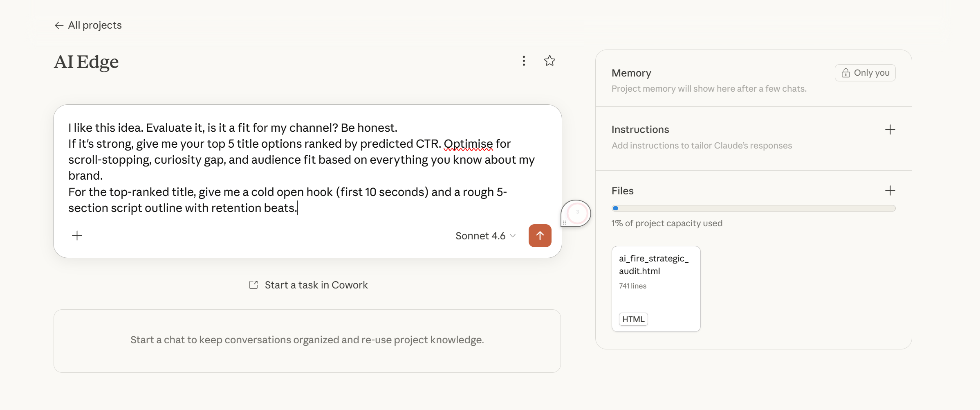Image resolution: width=980 pixels, height=410 pixels.
Task: Expand the Memory section header
Action: click(631, 73)
